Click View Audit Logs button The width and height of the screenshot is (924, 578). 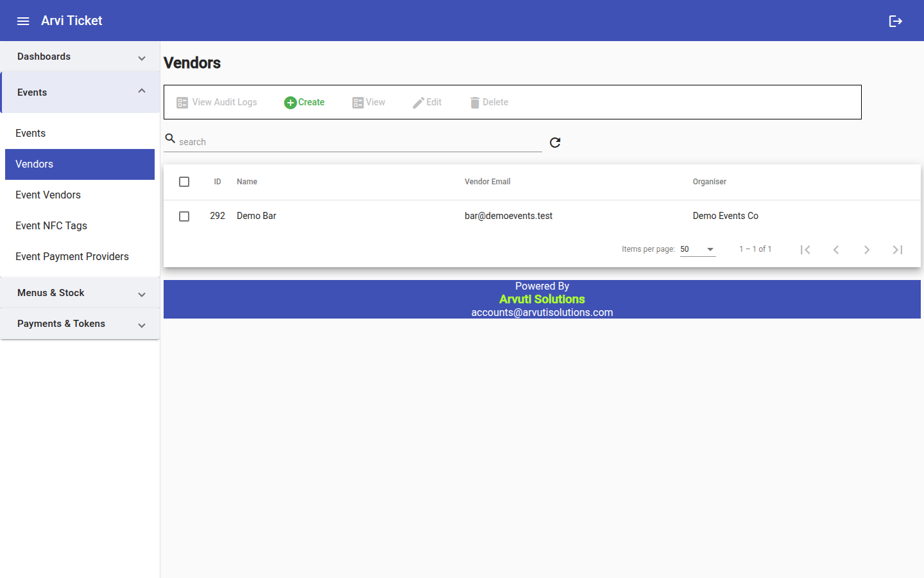click(x=217, y=102)
